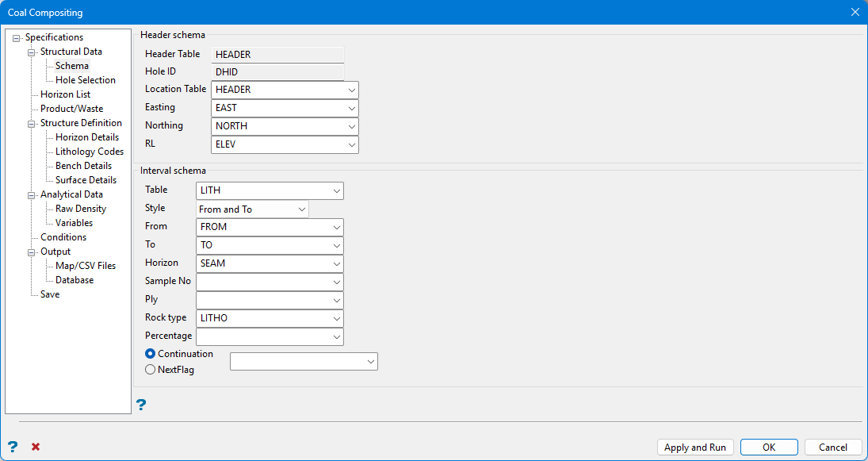Select Analytical Data tree label
Image resolution: width=868 pixels, height=461 pixels.
pyautogui.click(x=71, y=195)
